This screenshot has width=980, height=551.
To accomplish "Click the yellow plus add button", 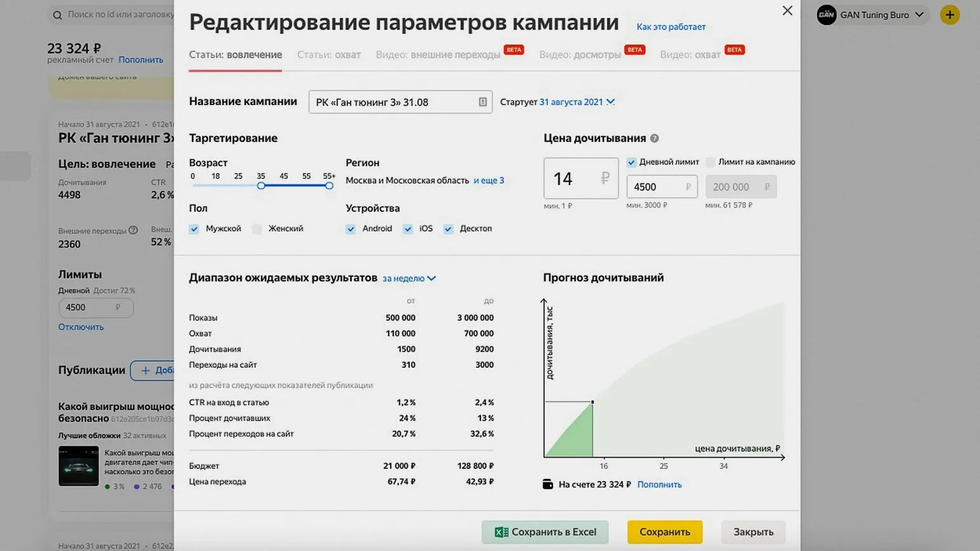I will [x=949, y=15].
